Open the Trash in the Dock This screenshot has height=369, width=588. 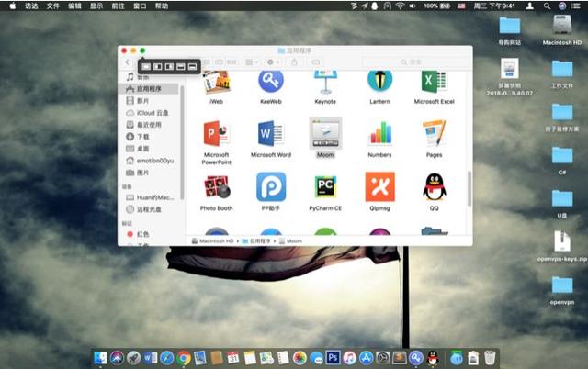pos(490,358)
